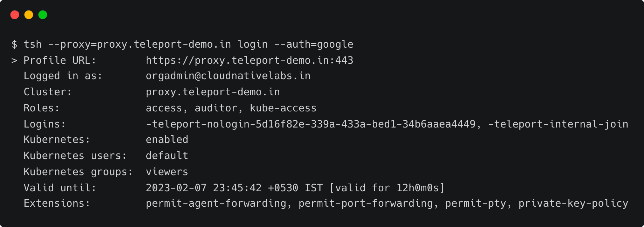
Task: Click the -teleport-internal-join login text
Action: pyautogui.click(x=558, y=124)
